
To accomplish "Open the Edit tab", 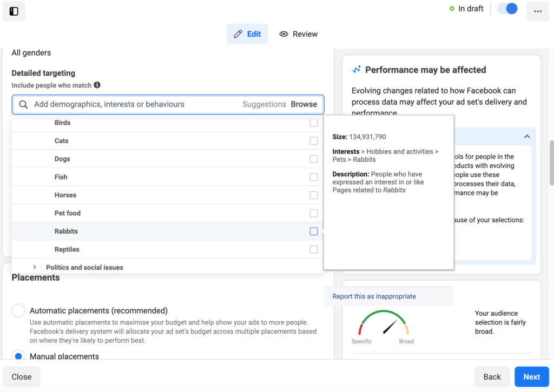I will tap(247, 34).
